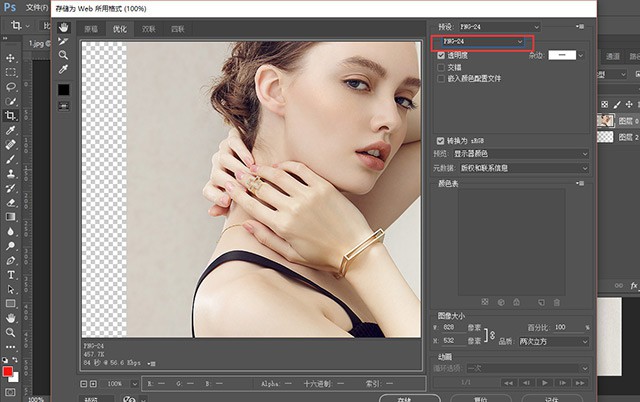640x402 pixels.
Task: Switch to the 原稿 original tab
Action: point(91,29)
